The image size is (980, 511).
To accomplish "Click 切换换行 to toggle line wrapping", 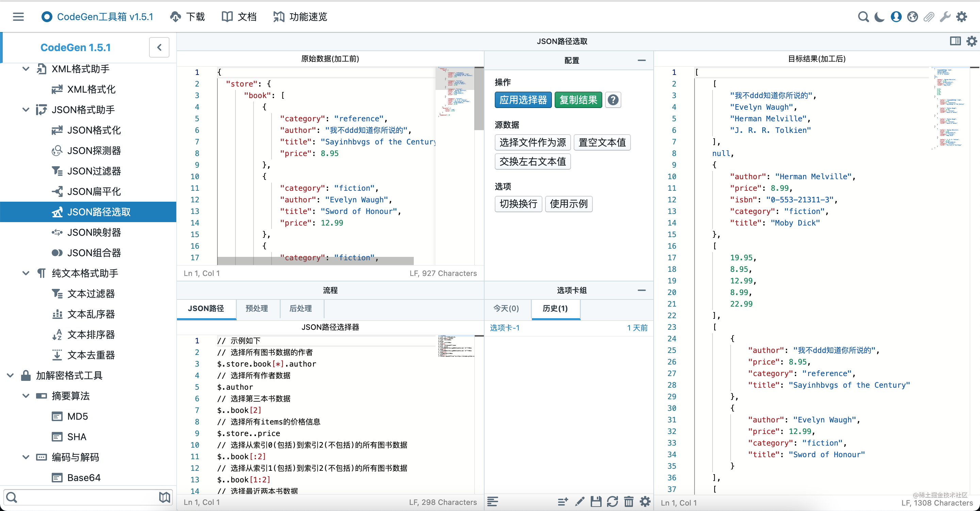I will (x=518, y=204).
